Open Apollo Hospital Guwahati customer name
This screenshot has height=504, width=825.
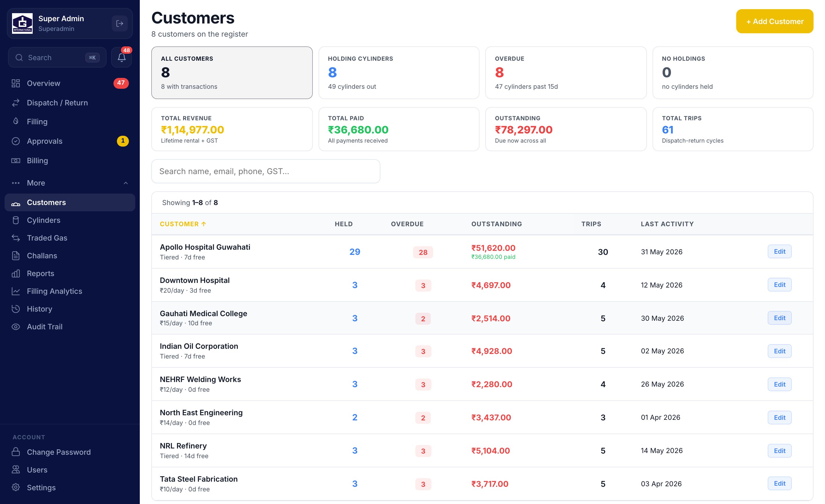(205, 247)
